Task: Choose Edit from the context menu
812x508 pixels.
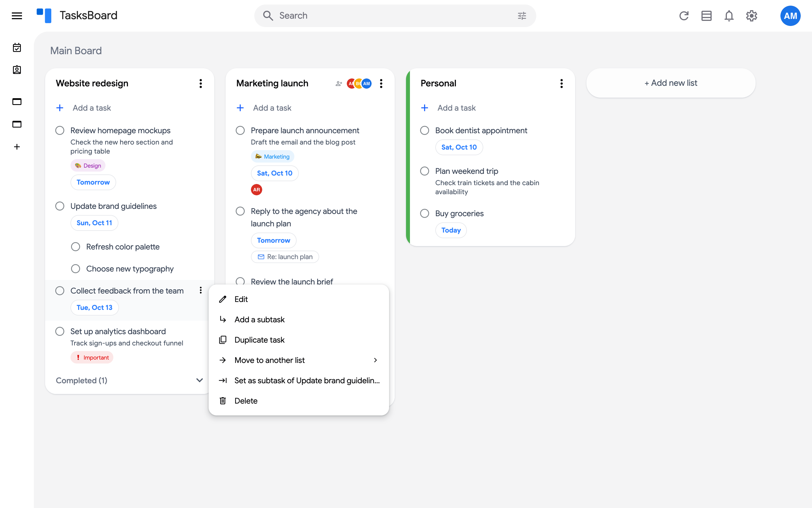Action: point(299,299)
